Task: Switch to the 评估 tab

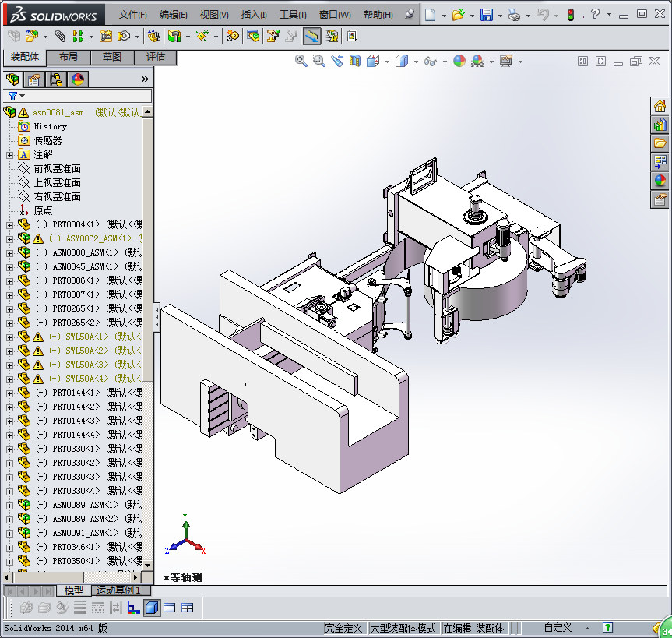Action: (x=155, y=57)
